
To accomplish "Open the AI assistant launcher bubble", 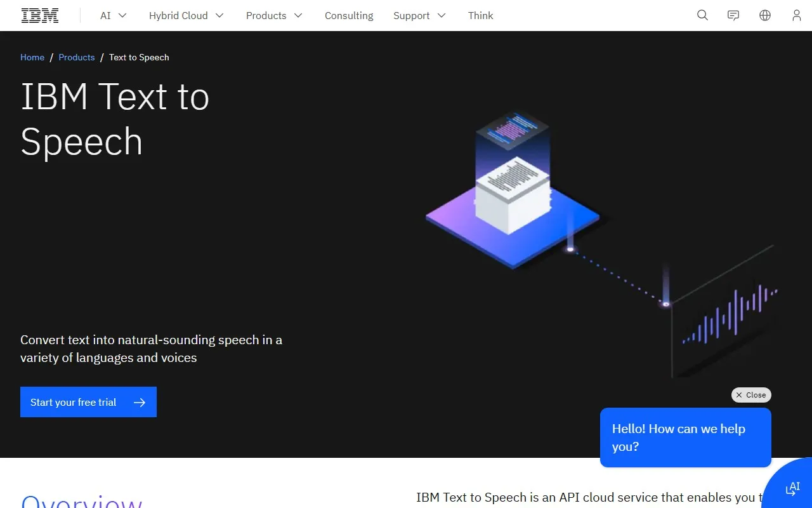I will [792, 488].
